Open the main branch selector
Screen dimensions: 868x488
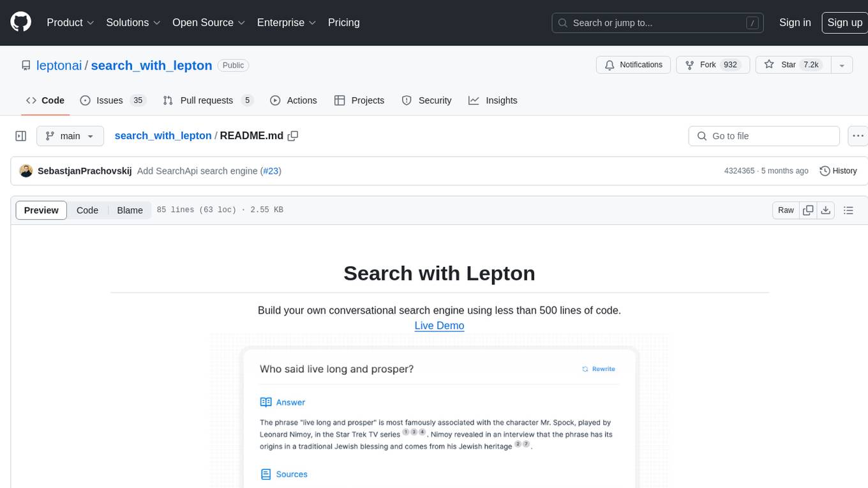click(70, 136)
